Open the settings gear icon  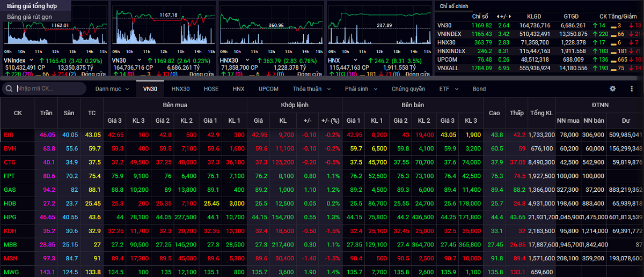[x=612, y=89]
